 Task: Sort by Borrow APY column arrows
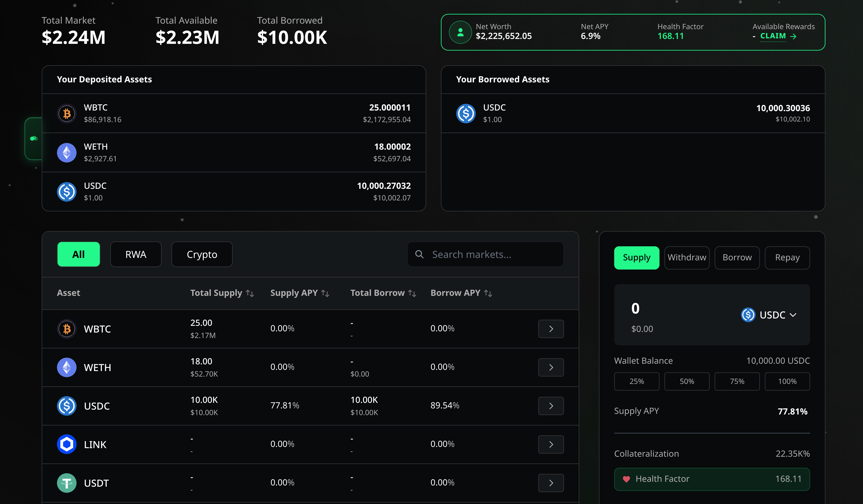[488, 293]
